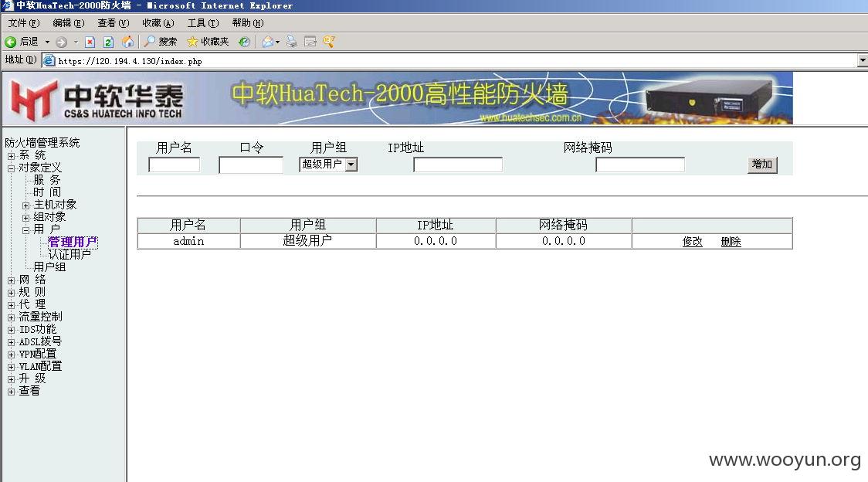Open the 收藏(A) menu
This screenshot has width=868, height=482.
coord(158,23)
